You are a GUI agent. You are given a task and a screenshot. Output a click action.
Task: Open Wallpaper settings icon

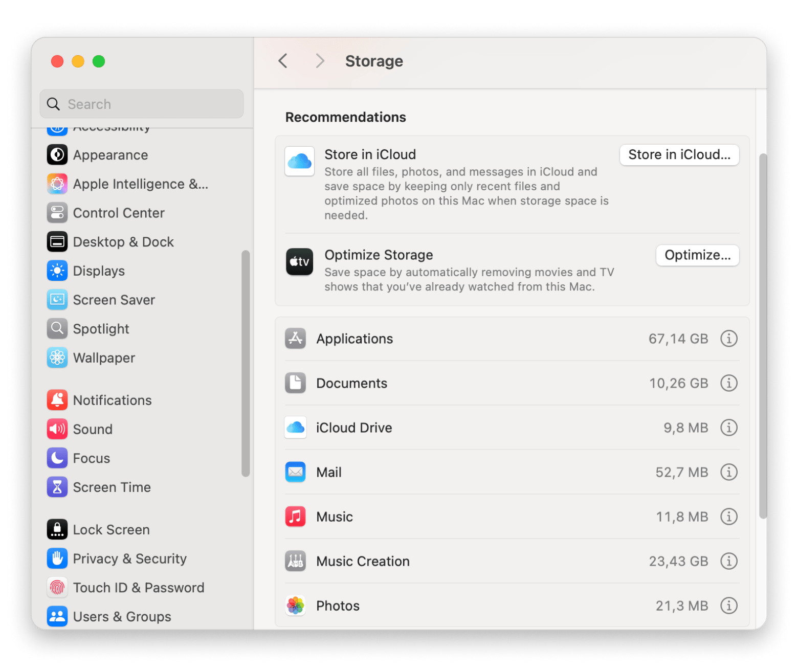[x=57, y=358]
